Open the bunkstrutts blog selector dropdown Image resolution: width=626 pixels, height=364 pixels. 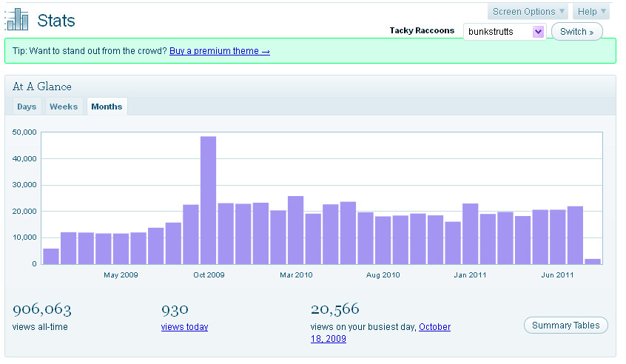(x=505, y=32)
